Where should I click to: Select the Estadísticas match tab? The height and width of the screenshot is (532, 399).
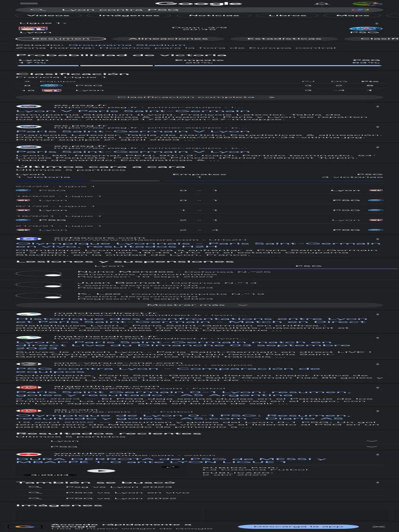pos(284,38)
